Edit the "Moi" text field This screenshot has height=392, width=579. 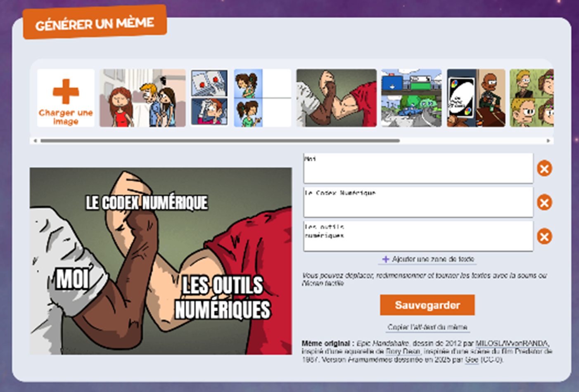click(418, 168)
